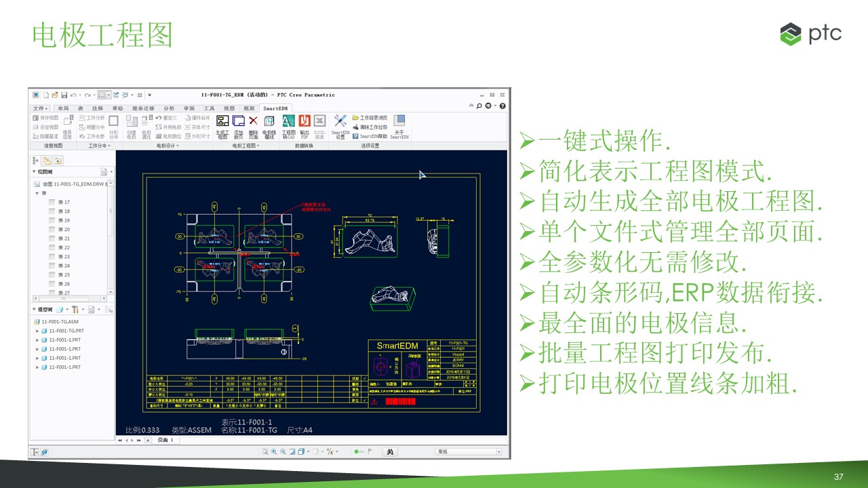Viewport: 868px width, 488px height.
Task: Click the open folder icon in quick access toolbar
Action: [x=55, y=95]
